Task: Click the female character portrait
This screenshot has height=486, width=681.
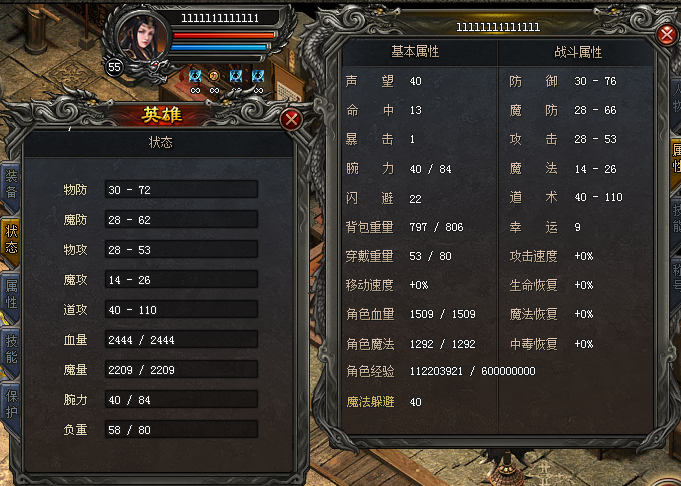Action: (142, 38)
